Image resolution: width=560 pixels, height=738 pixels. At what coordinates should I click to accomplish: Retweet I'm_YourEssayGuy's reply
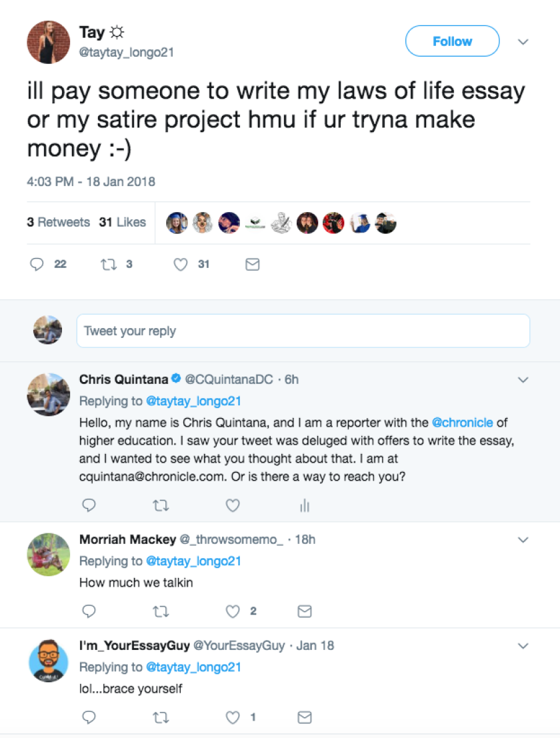click(x=161, y=718)
